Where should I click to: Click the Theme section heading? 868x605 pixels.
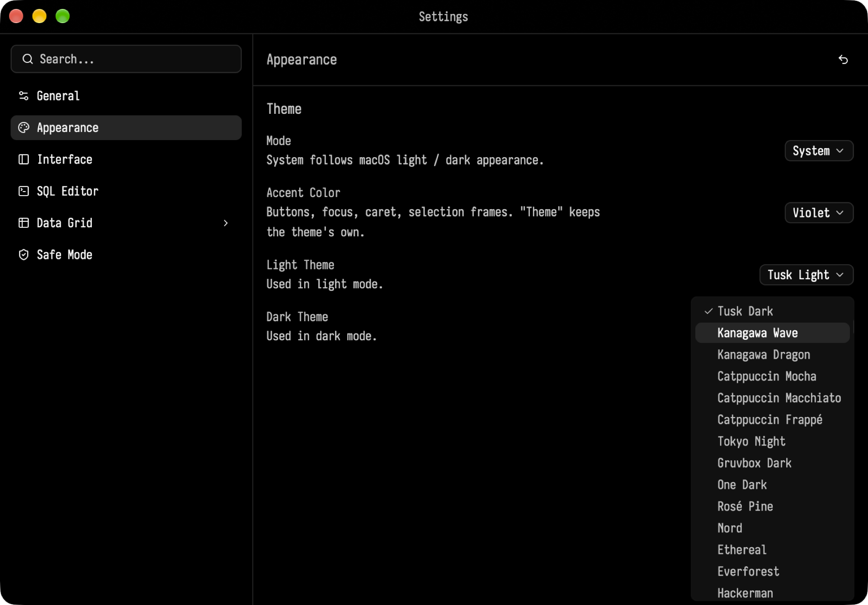(x=284, y=109)
